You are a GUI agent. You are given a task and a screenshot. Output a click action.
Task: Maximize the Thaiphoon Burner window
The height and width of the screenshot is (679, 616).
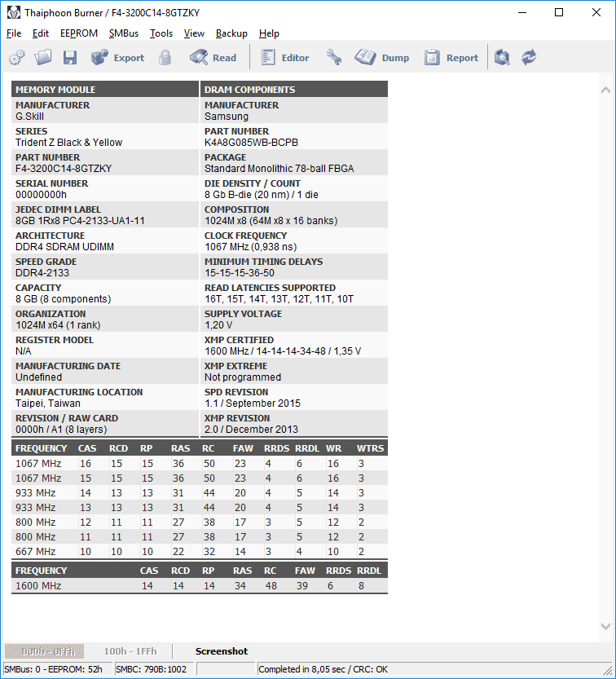pos(559,12)
